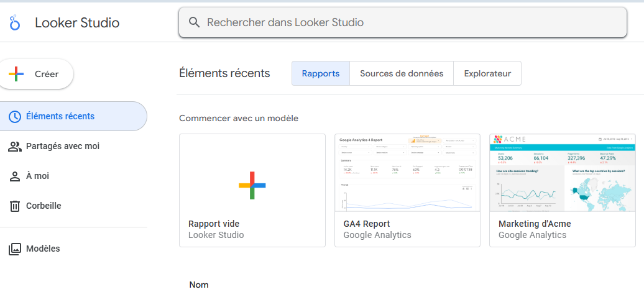Image resolution: width=644 pixels, height=297 pixels.
Task: Open the Créer button
Action: click(x=35, y=74)
